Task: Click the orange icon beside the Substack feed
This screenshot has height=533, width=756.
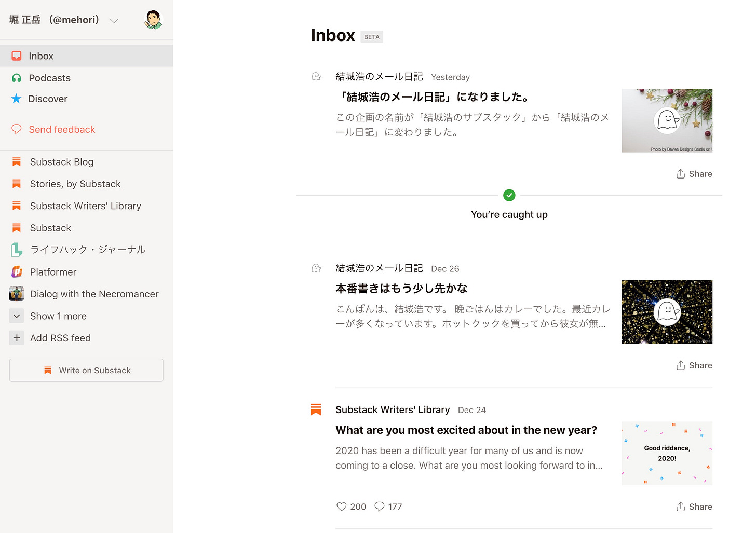Action: pyautogui.click(x=17, y=228)
